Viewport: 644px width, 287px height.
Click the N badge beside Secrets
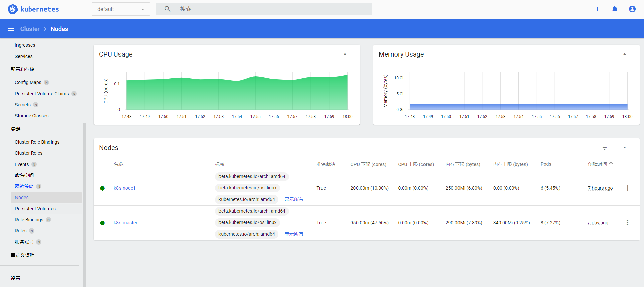pos(36,105)
